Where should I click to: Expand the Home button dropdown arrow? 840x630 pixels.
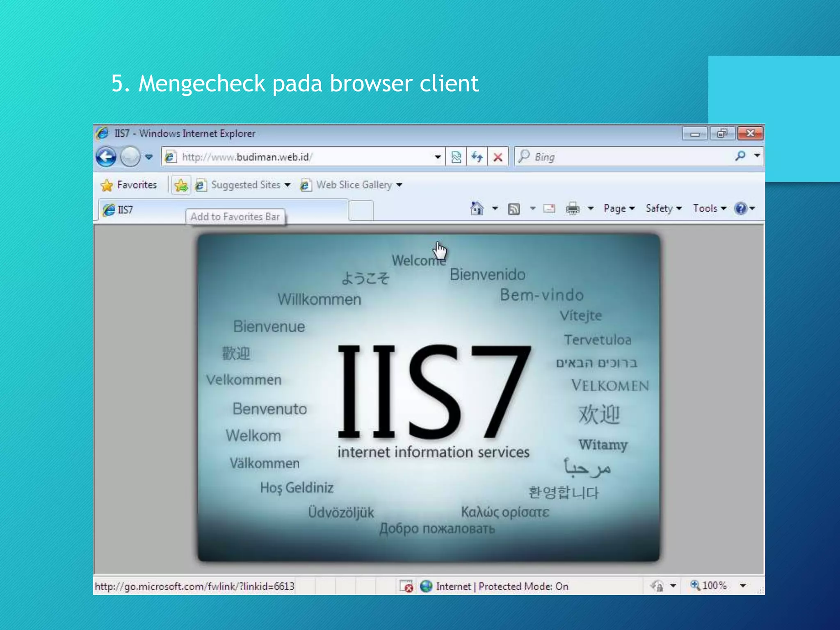coord(495,208)
